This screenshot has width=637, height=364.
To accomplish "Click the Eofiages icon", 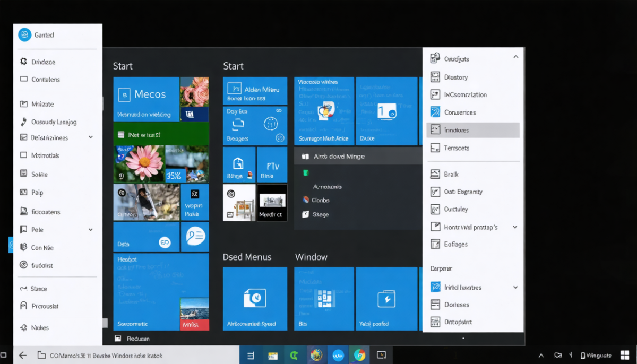I will (x=435, y=244).
